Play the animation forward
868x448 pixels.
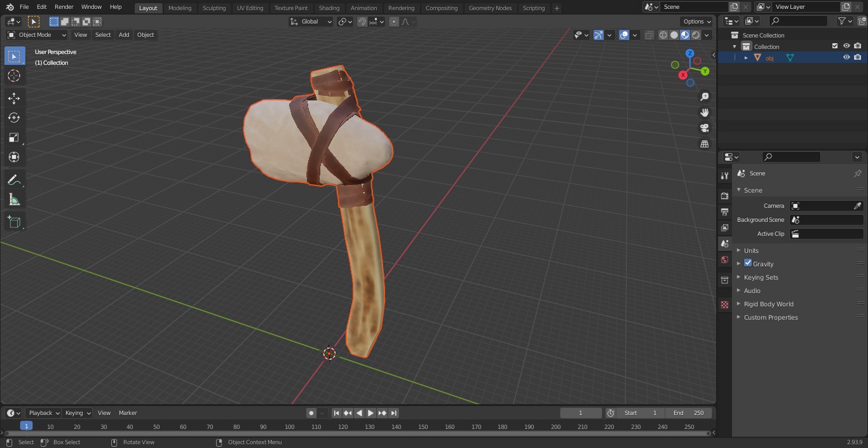coord(371,413)
